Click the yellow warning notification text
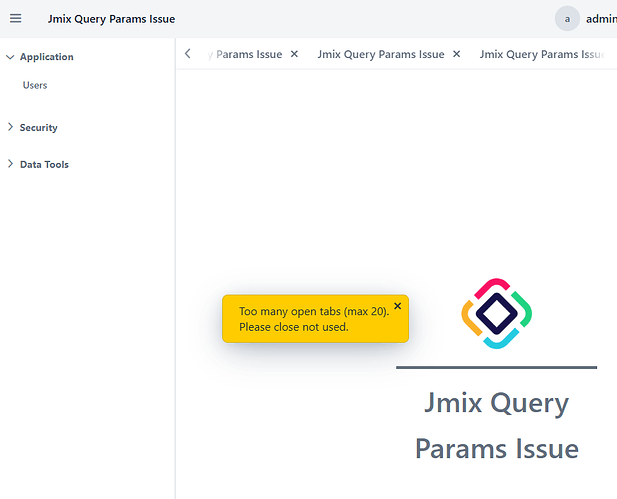This screenshot has height=499, width=617. pos(314,319)
